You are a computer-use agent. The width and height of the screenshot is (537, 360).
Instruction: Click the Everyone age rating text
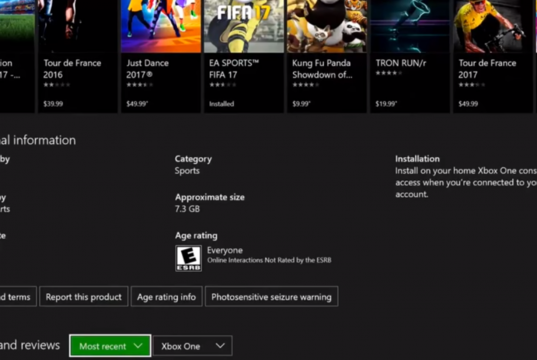pyautogui.click(x=225, y=250)
